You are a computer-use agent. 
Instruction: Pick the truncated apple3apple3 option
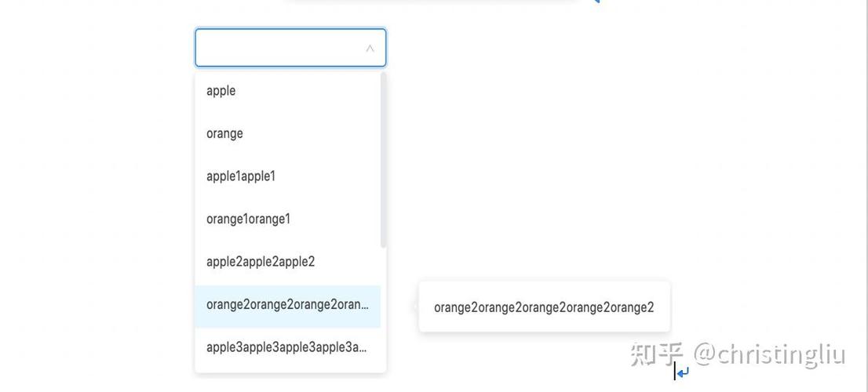point(287,347)
